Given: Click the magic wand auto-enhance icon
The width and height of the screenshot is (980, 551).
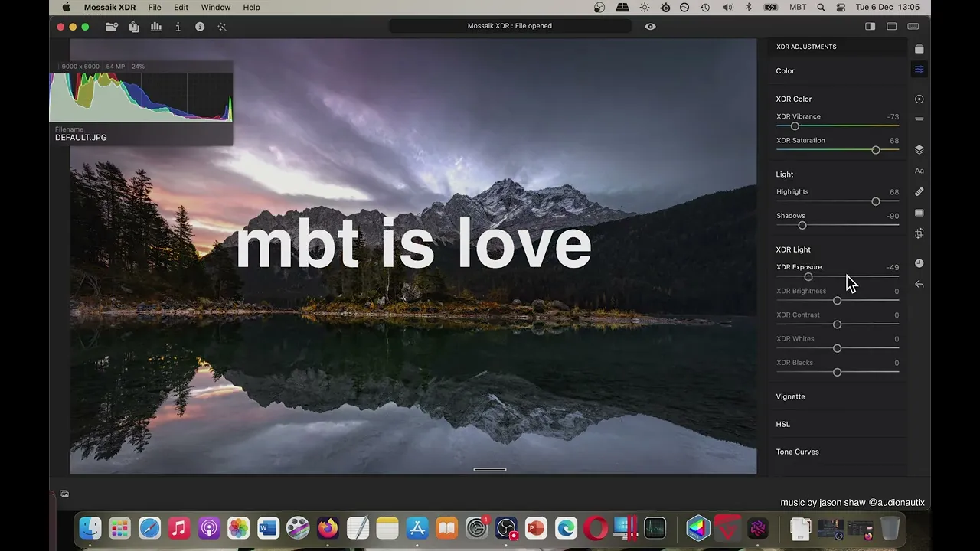Looking at the screenshot, I should pos(222,27).
